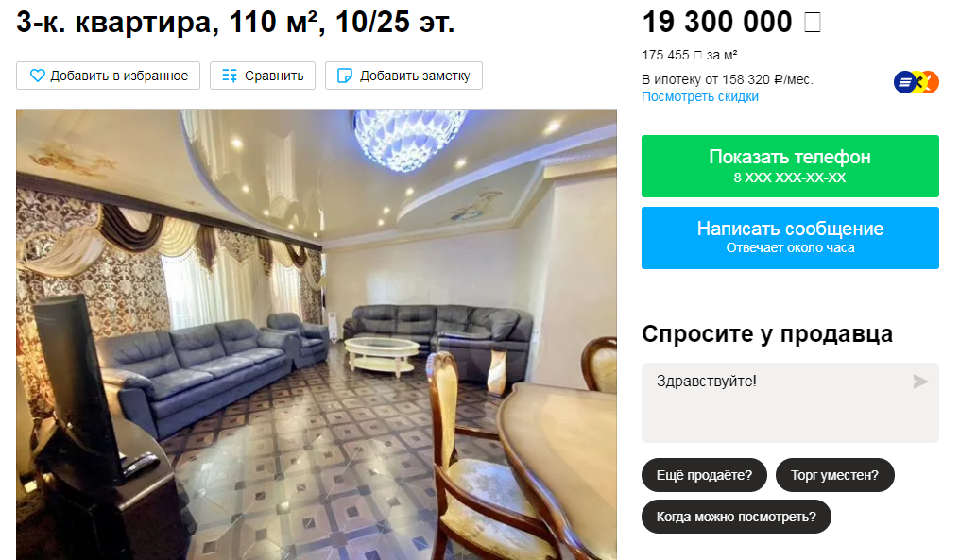
Task: Click the 19 300 000 price value
Action: (717, 23)
